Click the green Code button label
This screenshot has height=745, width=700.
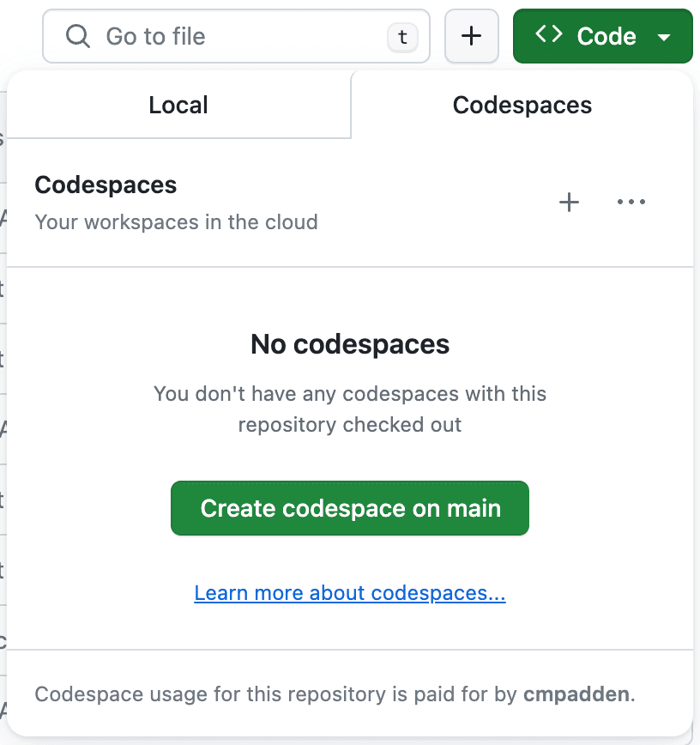tap(606, 35)
